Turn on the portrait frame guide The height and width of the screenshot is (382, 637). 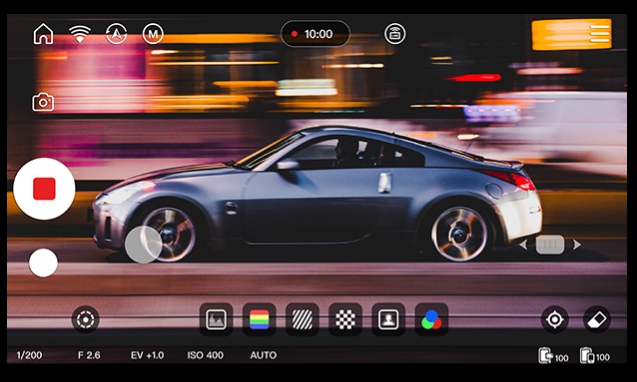coord(388,319)
